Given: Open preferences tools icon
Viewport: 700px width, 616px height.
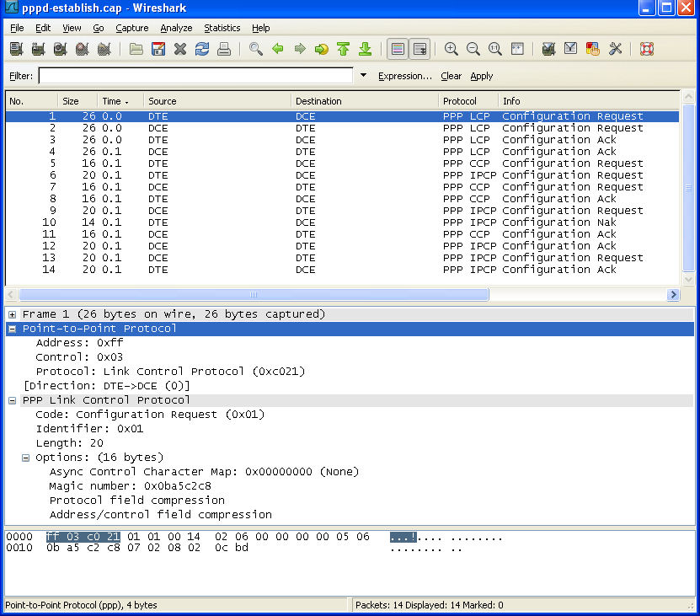Looking at the screenshot, I should point(615,50).
